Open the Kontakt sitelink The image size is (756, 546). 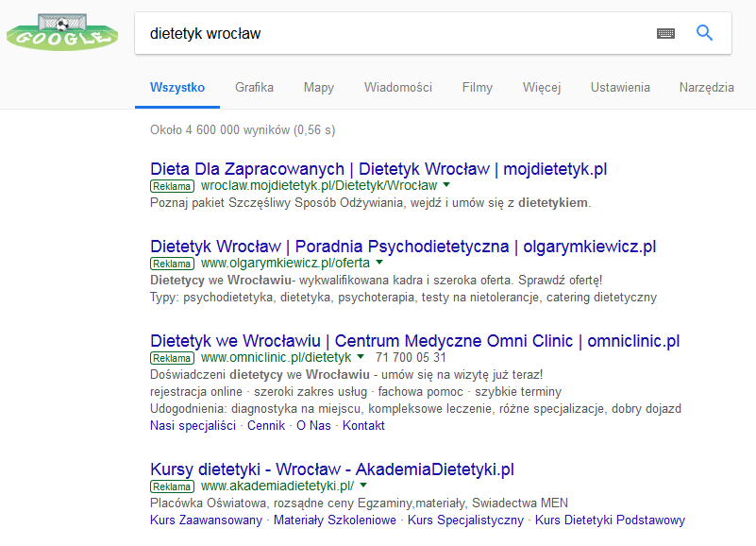[x=363, y=425]
